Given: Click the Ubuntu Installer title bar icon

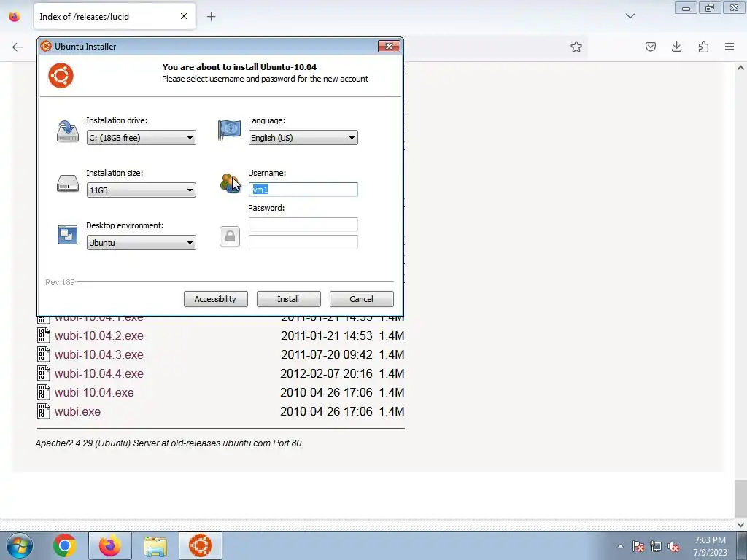Looking at the screenshot, I should click(46, 46).
